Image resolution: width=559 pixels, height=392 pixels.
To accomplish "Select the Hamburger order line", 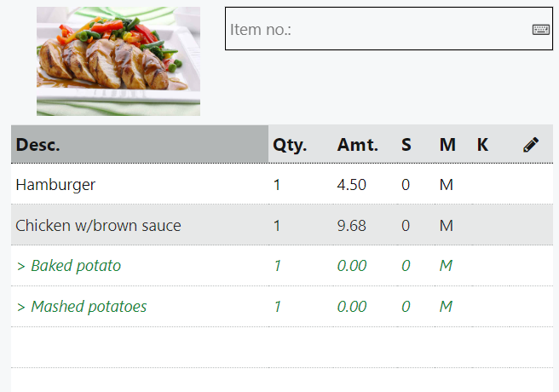I will (56, 185).
